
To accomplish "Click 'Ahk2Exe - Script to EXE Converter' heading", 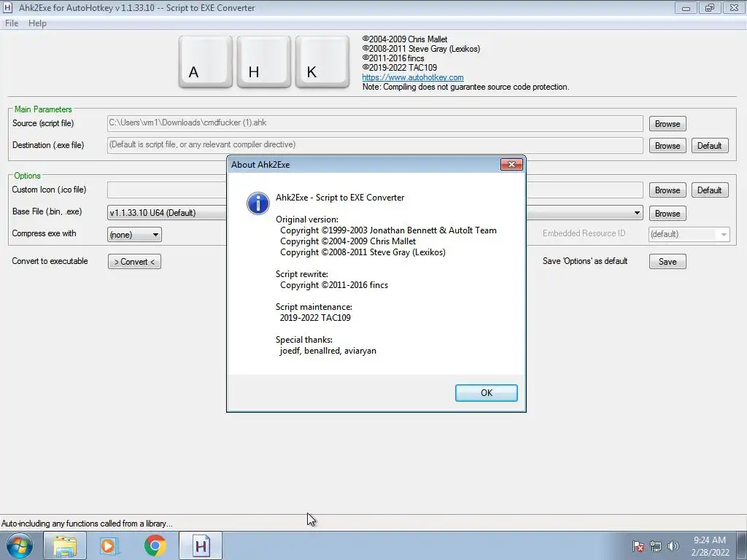I will pos(340,197).
